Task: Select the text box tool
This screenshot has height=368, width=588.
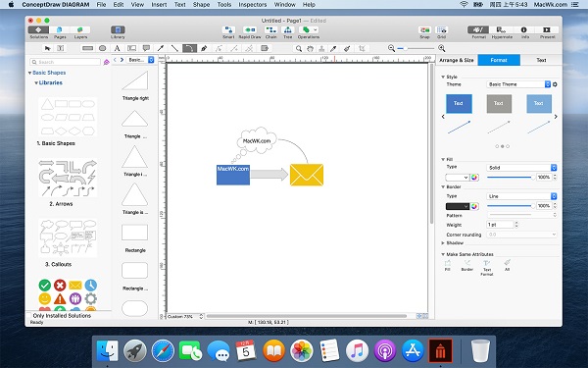Action: pyautogui.click(x=131, y=48)
